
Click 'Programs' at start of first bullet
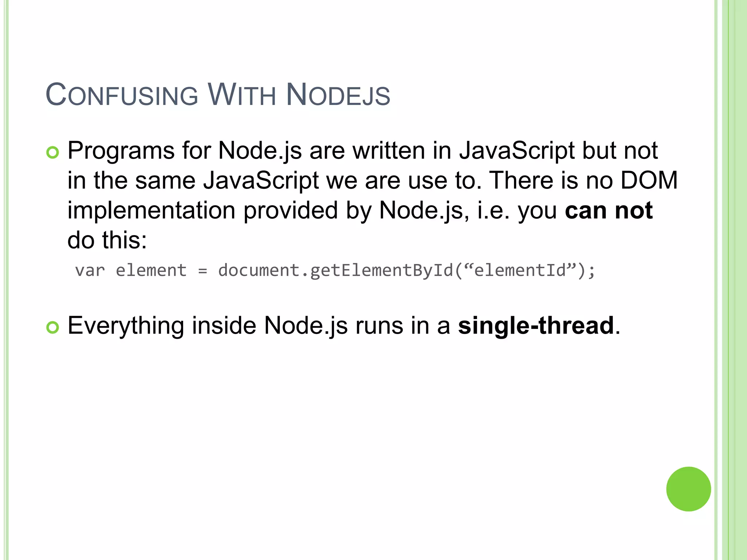pyautogui.click(x=121, y=151)
